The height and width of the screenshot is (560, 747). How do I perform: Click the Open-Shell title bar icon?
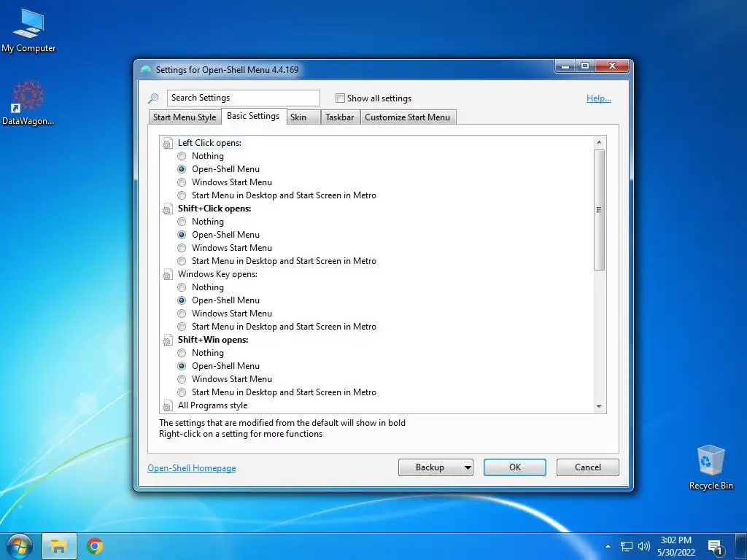146,70
